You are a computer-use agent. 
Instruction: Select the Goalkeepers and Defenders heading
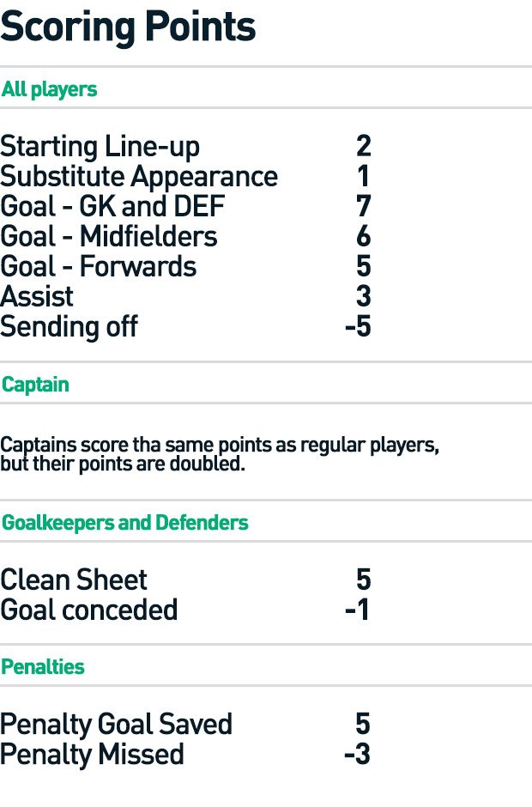125,523
